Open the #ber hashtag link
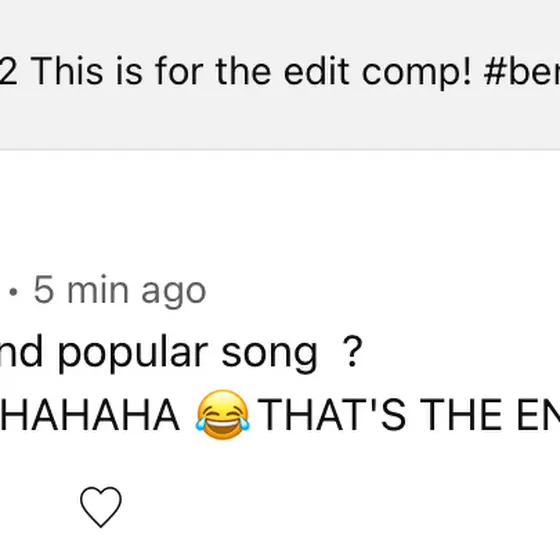 coord(522,72)
